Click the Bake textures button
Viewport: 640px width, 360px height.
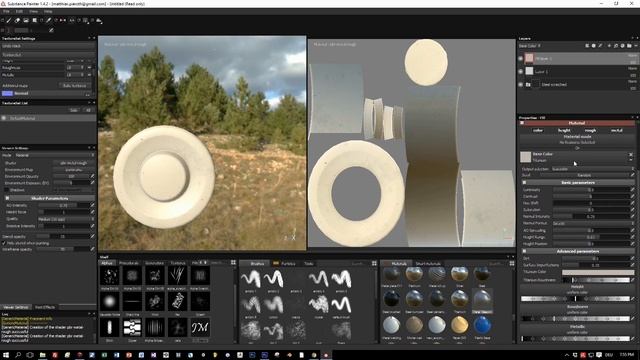click(x=74, y=86)
